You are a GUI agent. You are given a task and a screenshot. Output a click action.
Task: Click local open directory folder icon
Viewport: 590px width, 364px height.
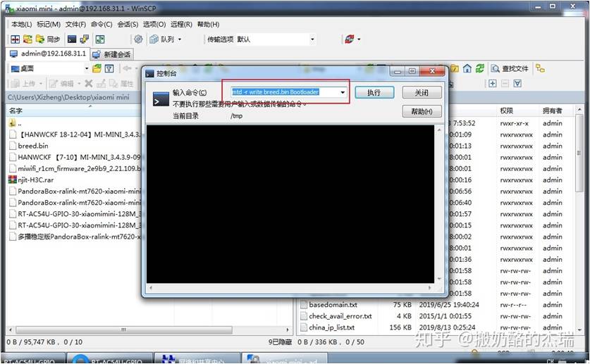pos(97,68)
